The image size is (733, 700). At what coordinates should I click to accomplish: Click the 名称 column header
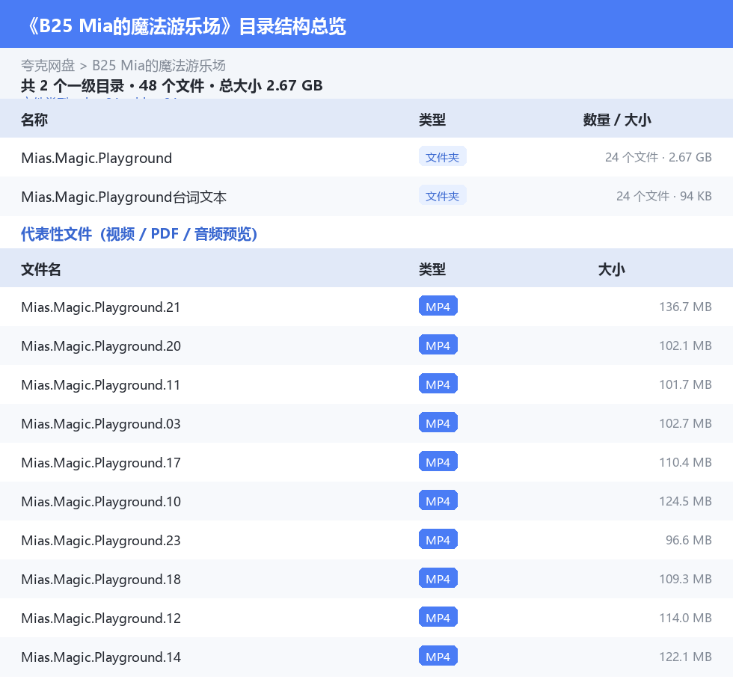(x=34, y=120)
